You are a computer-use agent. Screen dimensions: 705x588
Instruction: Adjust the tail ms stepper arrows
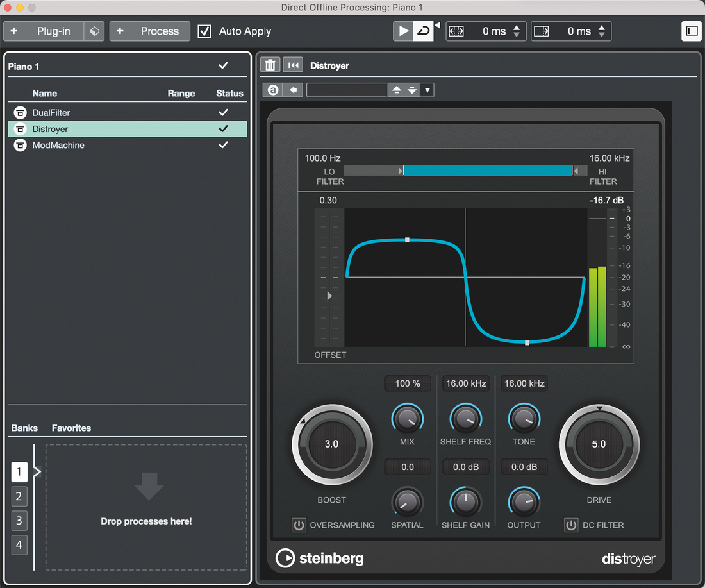pyautogui.click(x=602, y=31)
